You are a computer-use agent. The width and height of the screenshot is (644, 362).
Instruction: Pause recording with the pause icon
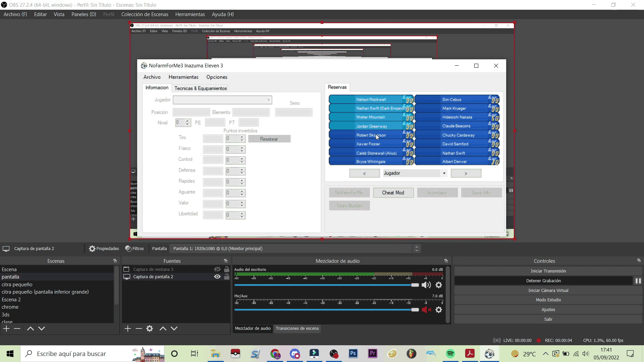pyautogui.click(x=638, y=281)
